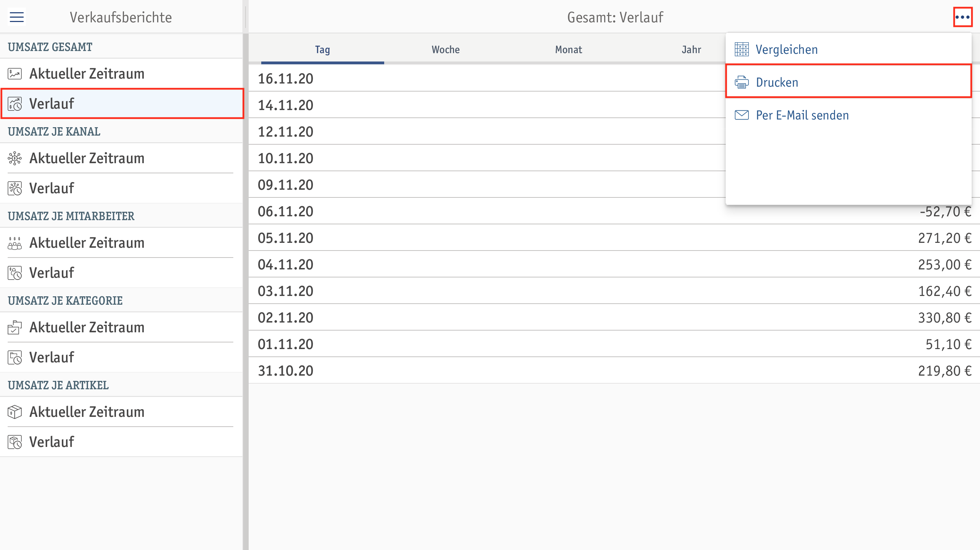Click the Drucken printer icon

(741, 82)
